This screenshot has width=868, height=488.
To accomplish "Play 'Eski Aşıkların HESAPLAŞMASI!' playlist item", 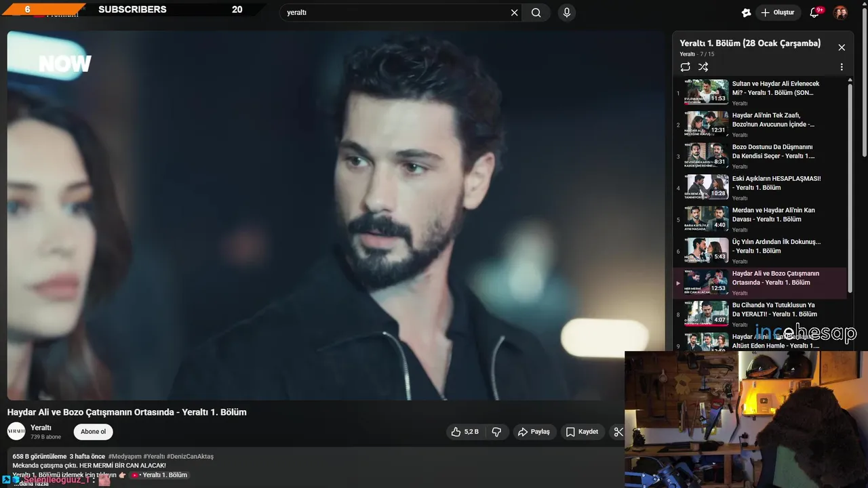I will (759, 188).
